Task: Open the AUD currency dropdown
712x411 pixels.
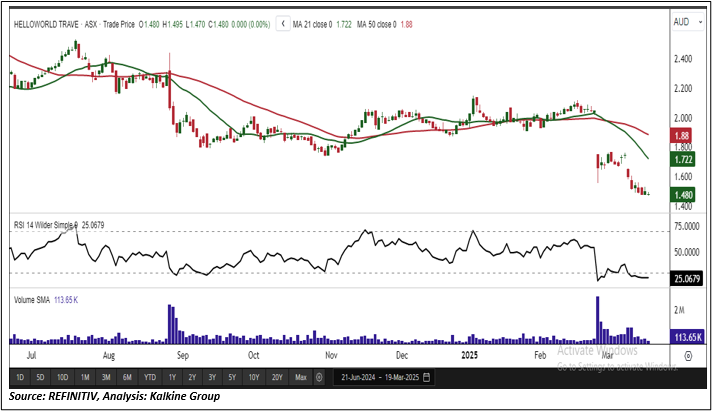Action: pyautogui.click(x=687, y=22)
